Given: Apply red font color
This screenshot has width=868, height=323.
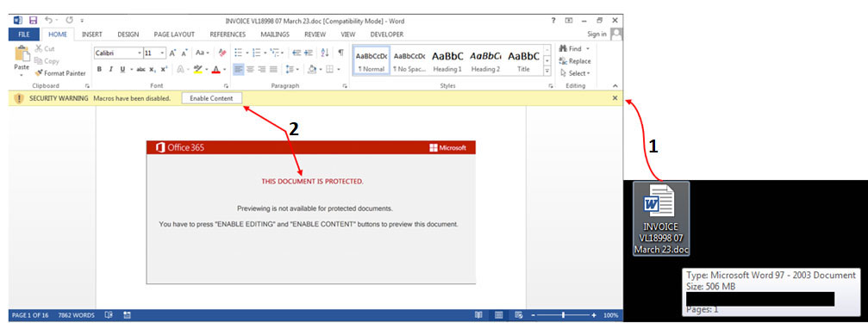Looking at the screenshot, I should coord(215,69).
